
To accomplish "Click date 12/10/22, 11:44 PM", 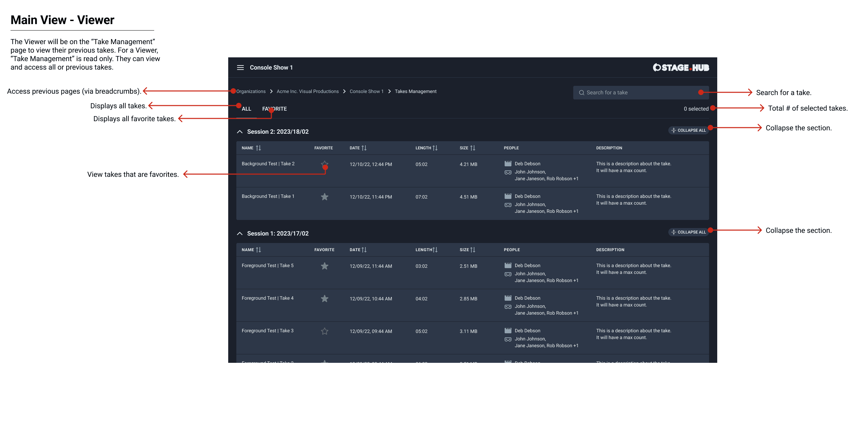I will pos(371,197).
